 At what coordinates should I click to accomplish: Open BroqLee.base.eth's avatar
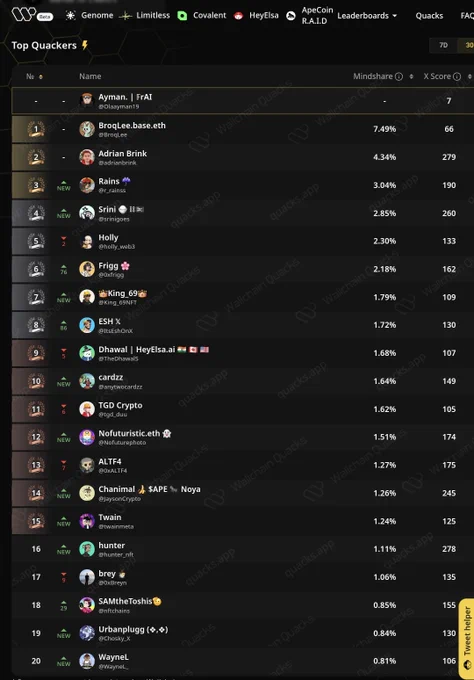pos(87,129)
